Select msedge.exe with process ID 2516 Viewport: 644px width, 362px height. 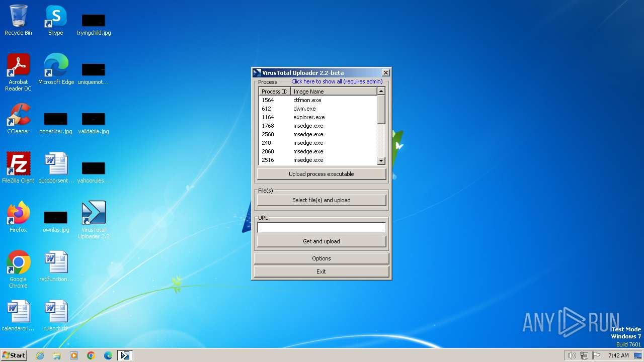tap(318, 160)
